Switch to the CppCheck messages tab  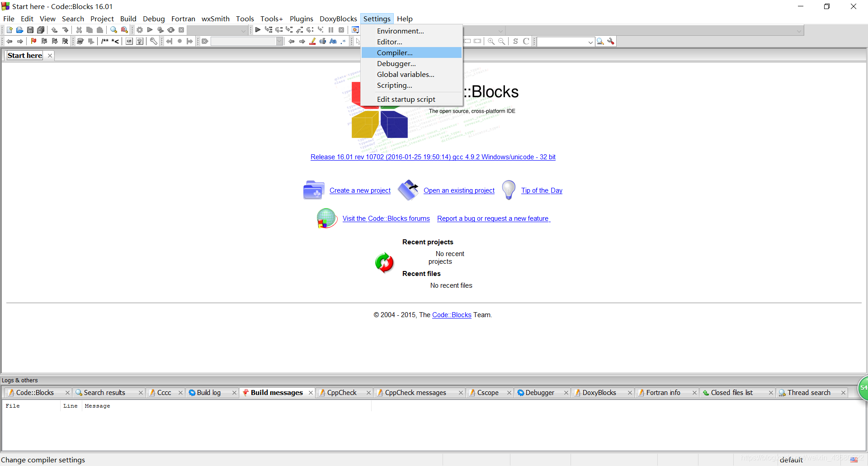[x=415, y=393]
